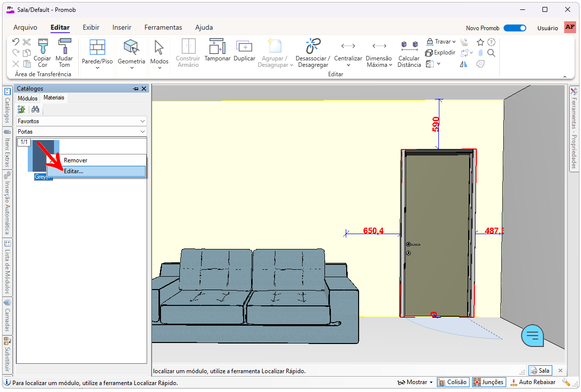This screenshot has width=581, height=392.
Task: Click the Auto Rebaixar button
Action: (x=532, y=382)
